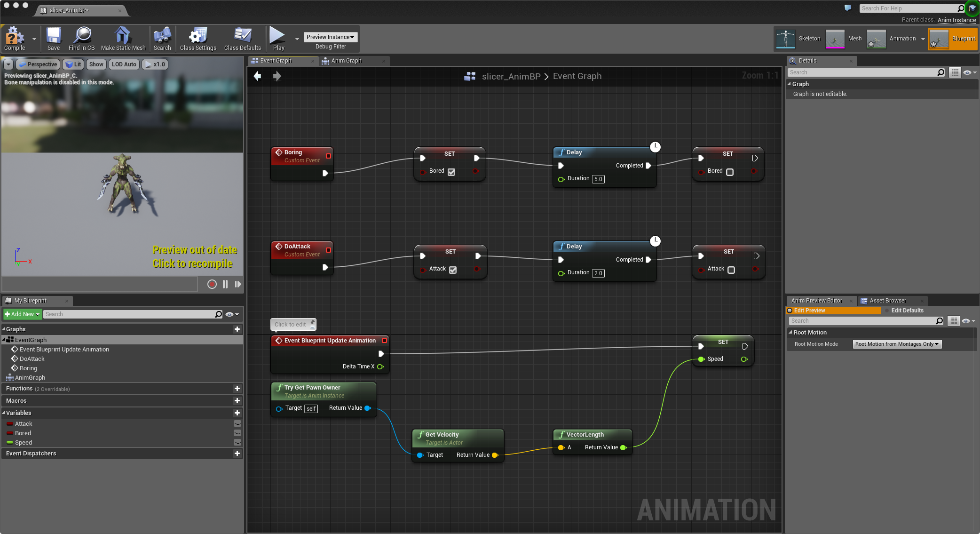The image size is (980, 534).
Task: Save the blueprint asset
Action: 53,38
